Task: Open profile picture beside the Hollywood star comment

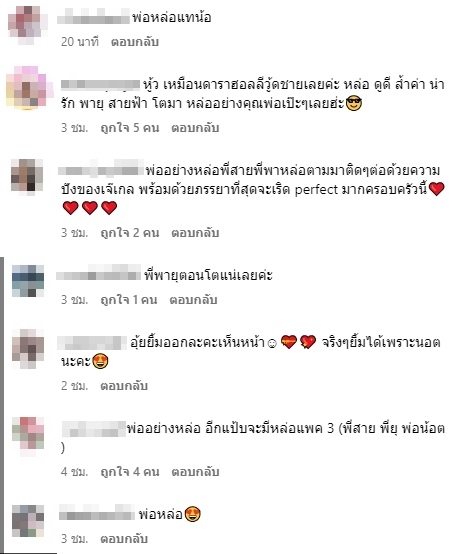Action: [29, 88]
